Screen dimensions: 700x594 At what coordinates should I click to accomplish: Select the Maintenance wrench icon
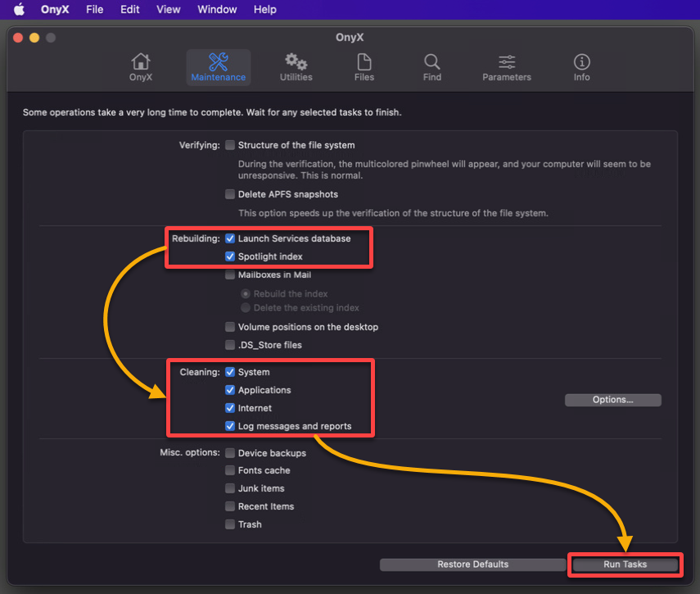click(x=219, y=61)
